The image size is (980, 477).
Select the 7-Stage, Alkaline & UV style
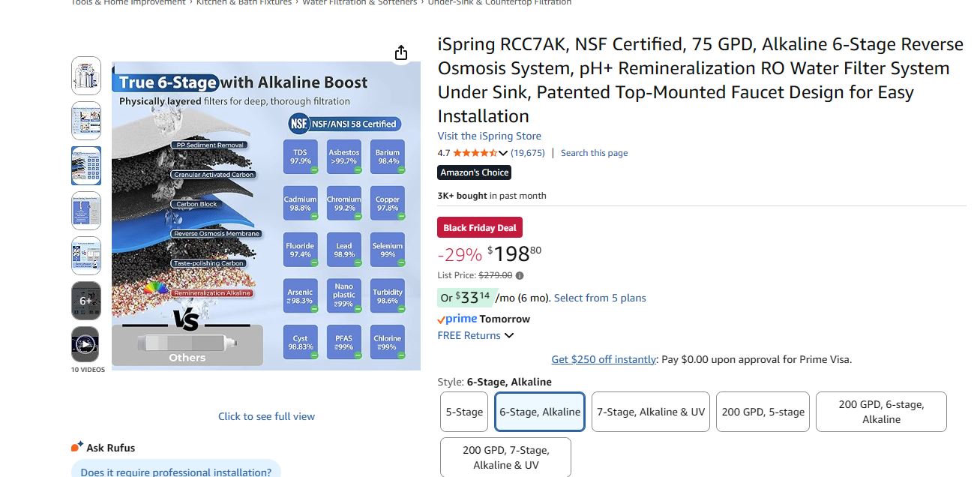[x=651, y=412]
